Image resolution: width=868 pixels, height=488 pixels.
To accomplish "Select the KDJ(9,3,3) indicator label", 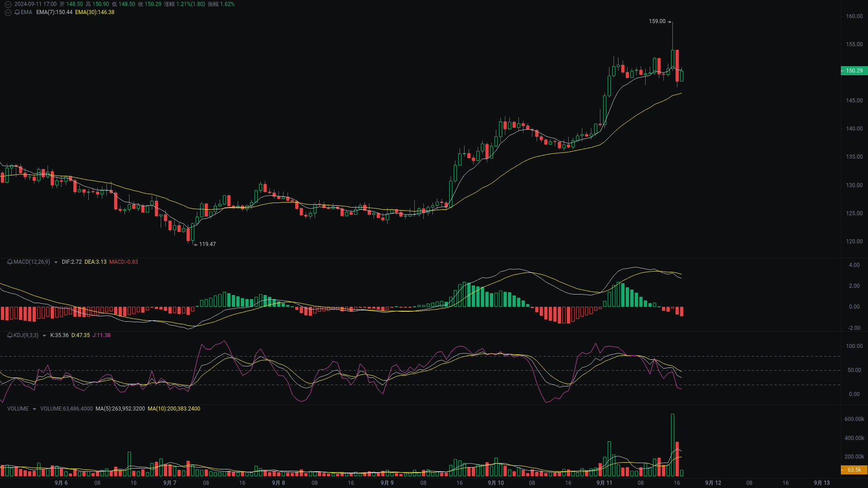I will click(26, 335).
